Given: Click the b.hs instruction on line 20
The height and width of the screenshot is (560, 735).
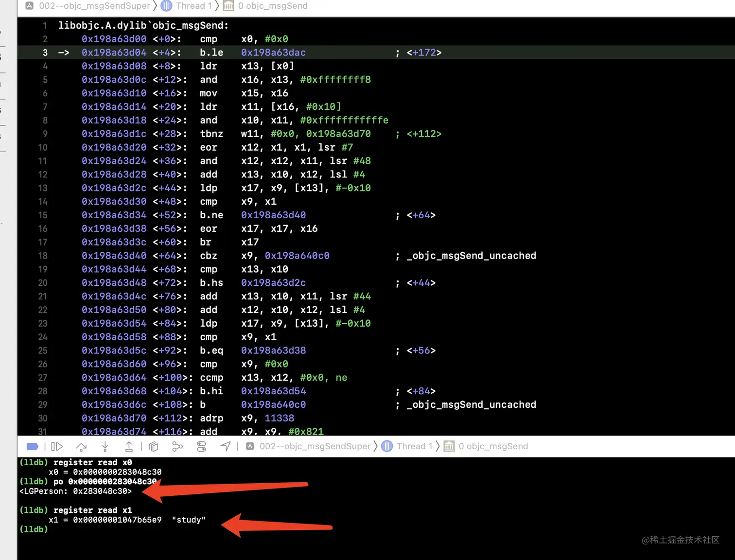Looking at the screenshot, I should click(211, 283).
